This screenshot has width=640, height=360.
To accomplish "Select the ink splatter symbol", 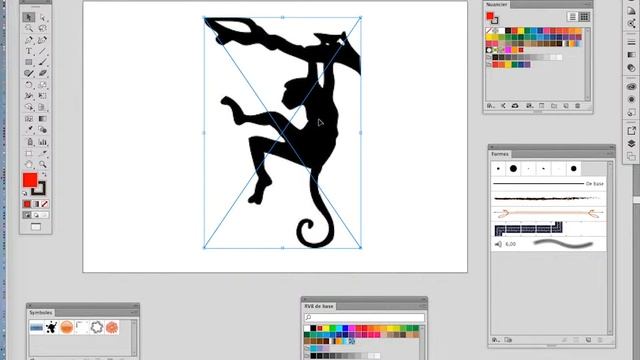I will [51, 327].
